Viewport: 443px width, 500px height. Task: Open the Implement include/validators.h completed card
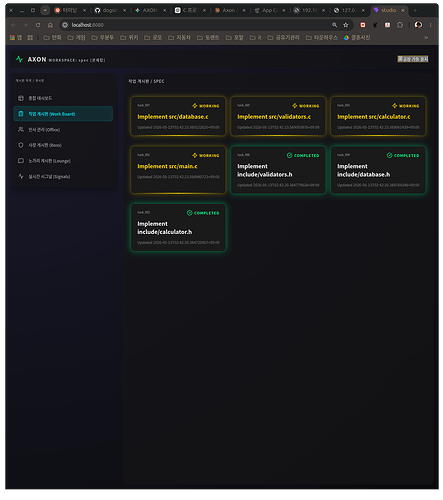coord(278,170)
